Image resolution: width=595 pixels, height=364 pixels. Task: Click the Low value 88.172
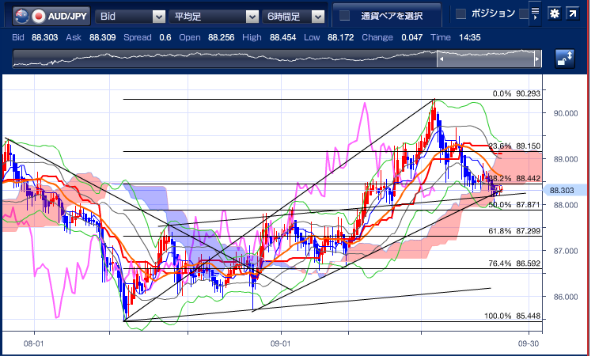click(x=340, y=37)
